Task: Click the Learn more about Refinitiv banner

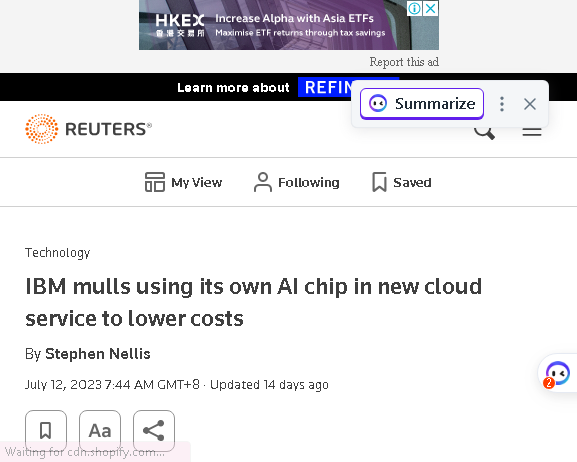Action: point(263,87)
